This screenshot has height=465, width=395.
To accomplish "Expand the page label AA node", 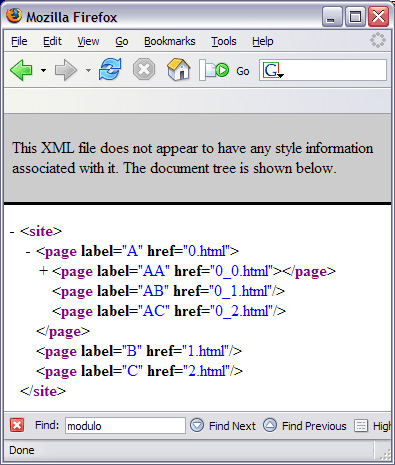I will 43,271.
